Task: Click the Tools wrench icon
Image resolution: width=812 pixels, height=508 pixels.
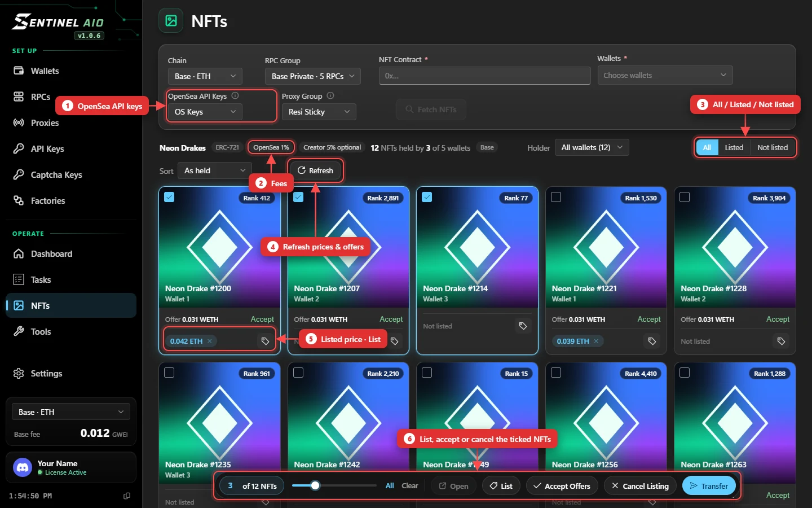Action: (19, 331)
